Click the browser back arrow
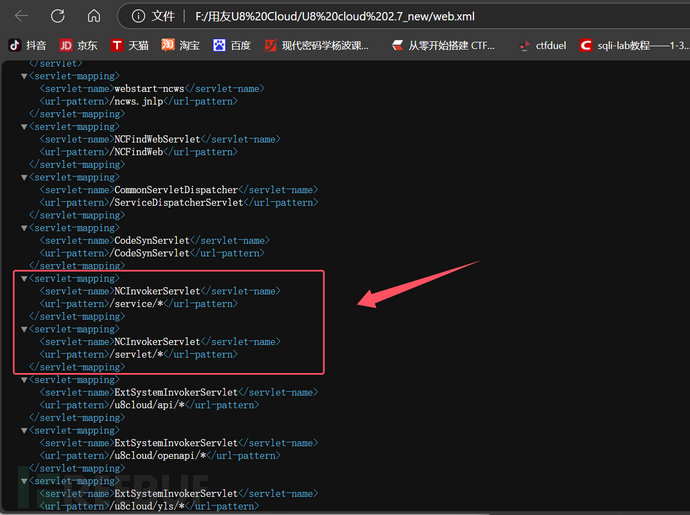Viewport: 690px width, 515px height. click(x=21, y=16)
